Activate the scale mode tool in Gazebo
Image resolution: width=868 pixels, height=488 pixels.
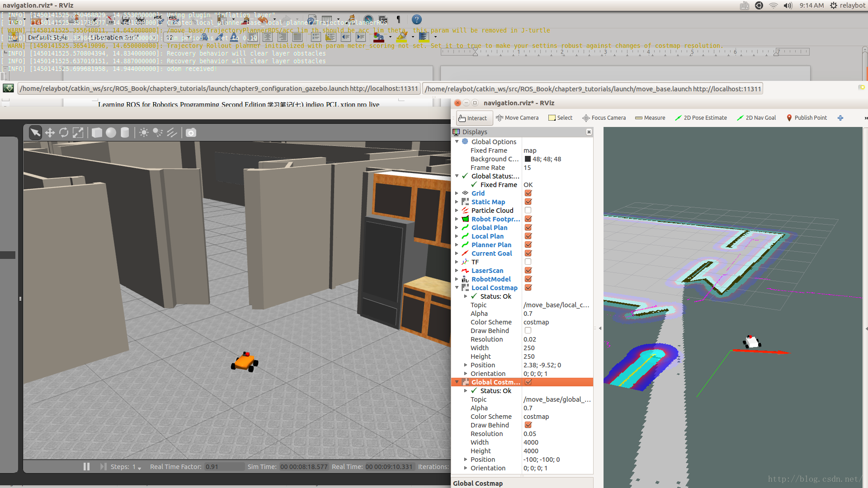(x=78, y=132)
